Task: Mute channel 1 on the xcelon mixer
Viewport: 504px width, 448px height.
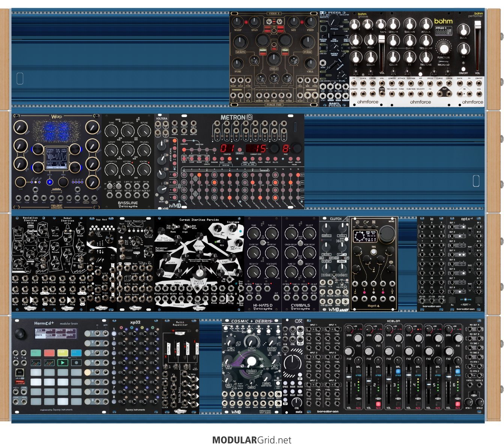Action: [x=358, y=404]
